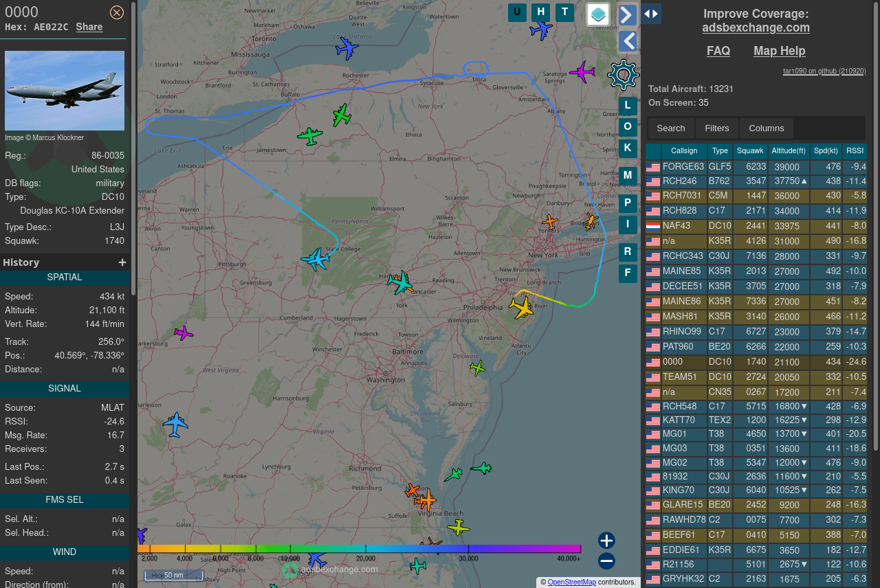Toggle the P map button

(628, 203)
